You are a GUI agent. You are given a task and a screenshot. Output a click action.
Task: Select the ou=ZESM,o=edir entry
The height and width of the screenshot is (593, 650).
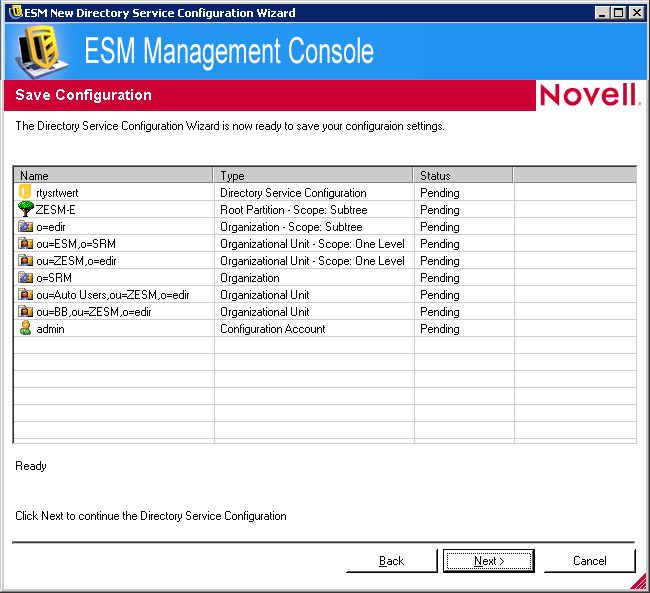(x=76, y=261)
